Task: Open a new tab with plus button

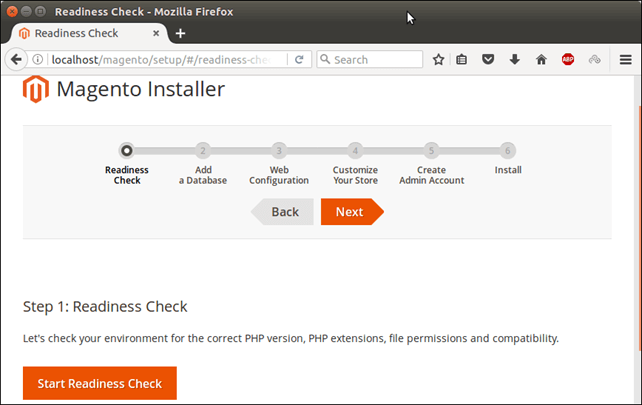Action: (x=181, y=33)
